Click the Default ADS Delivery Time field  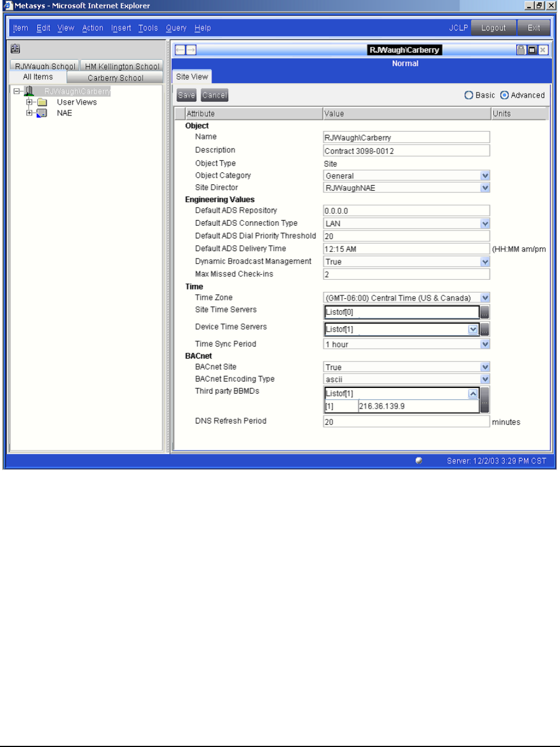407,249
